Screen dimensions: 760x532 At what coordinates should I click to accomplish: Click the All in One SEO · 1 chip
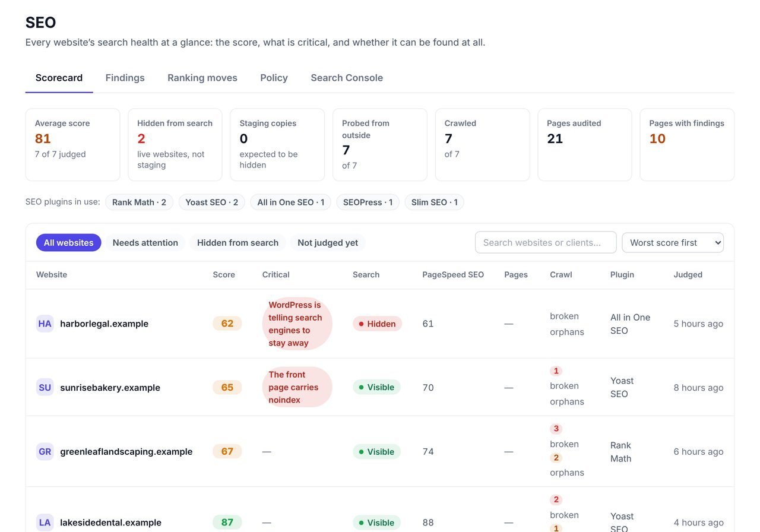coord(290,202)
